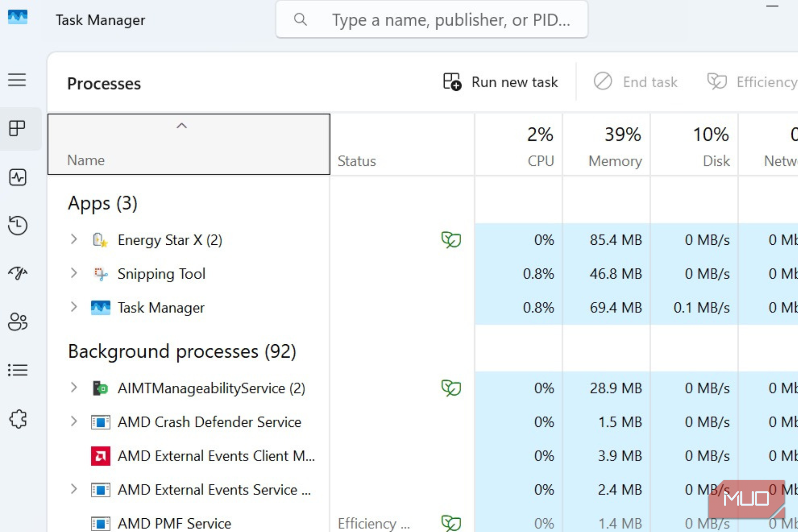Open the Details page list icon
The height and width of the screenshot is (532, 798).
pos(17,370)
